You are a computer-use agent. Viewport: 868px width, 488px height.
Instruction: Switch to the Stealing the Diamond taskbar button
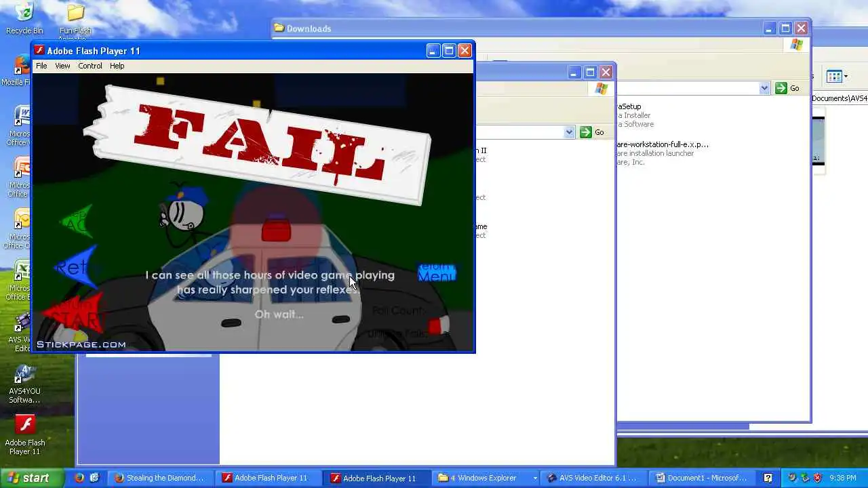click(x=161, y=478)
